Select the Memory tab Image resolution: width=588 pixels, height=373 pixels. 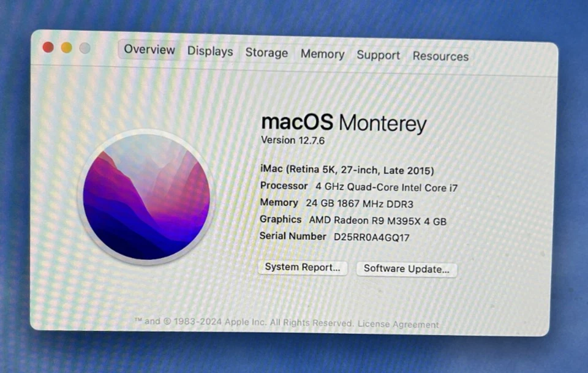(x=322, y=55)
